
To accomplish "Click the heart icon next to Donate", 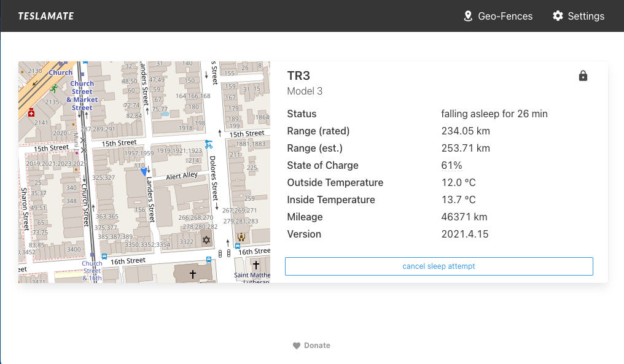I will tap(296, 345).
